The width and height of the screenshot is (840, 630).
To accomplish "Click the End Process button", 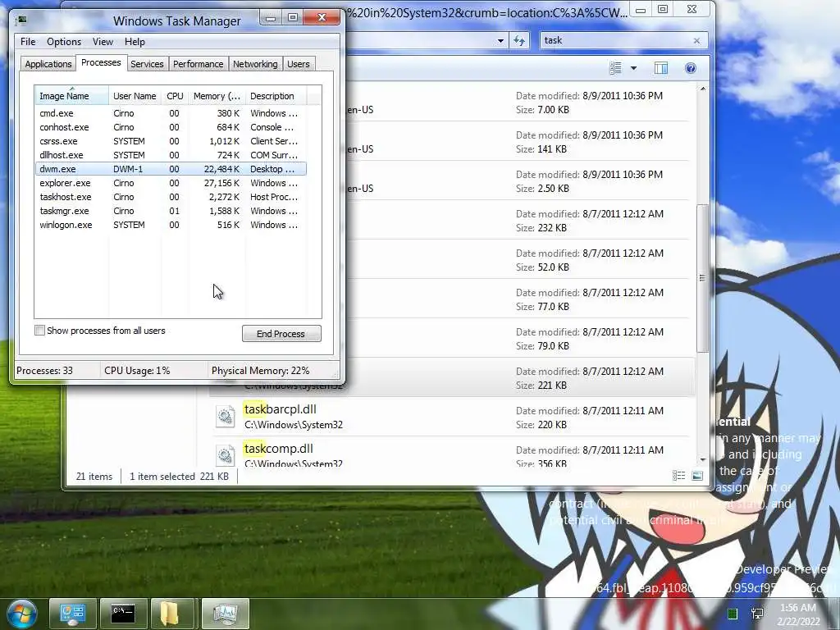I will [x=281, y=334].
